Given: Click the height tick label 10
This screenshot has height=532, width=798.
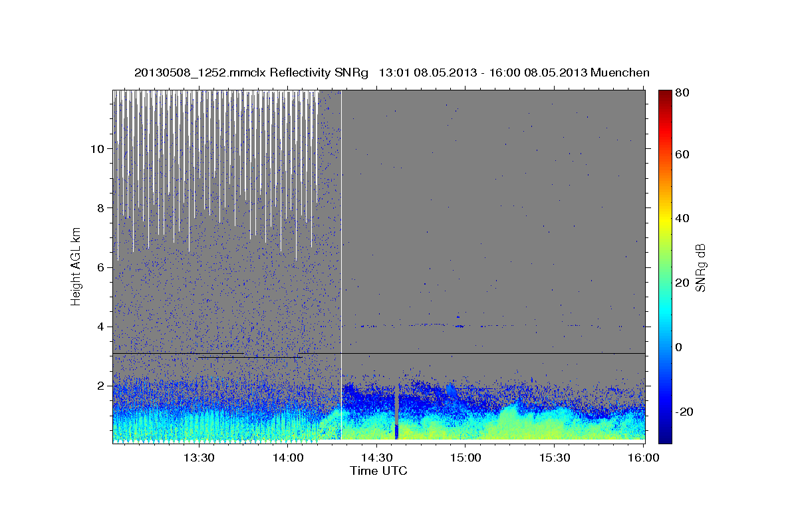Looking at the screenshot, I should tap(97, 148).
